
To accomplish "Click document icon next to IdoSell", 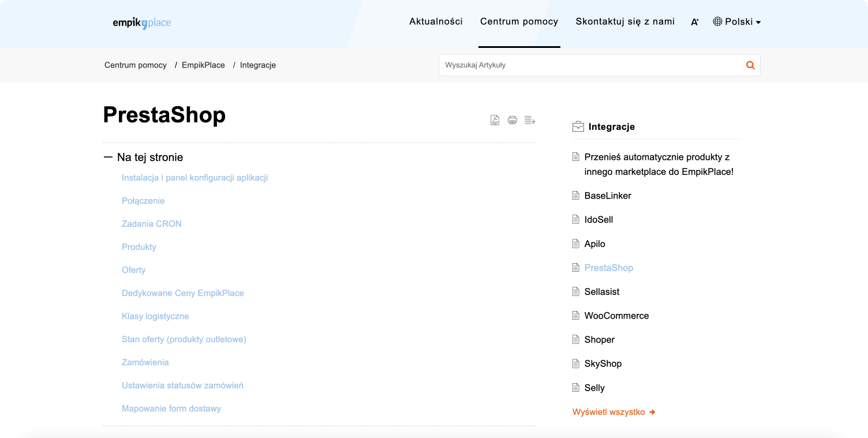I will pyautogui.click(x=575, y=219).
